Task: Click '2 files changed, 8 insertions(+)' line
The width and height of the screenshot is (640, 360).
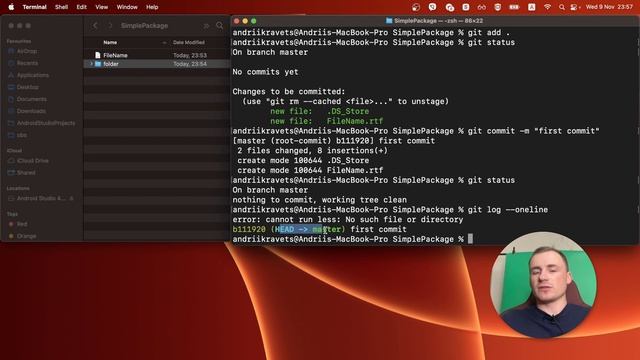Action: coord(312,151)
